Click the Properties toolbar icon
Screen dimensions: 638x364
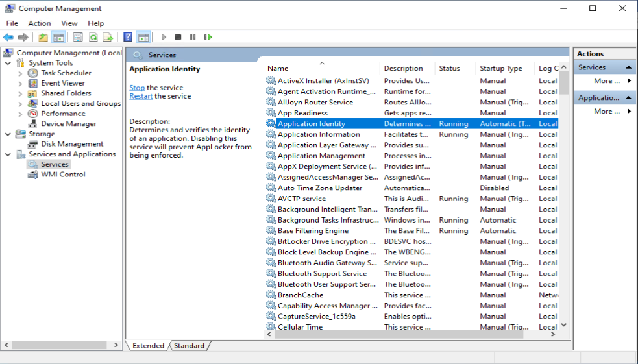pyautogui.click(x=78, y=38)
